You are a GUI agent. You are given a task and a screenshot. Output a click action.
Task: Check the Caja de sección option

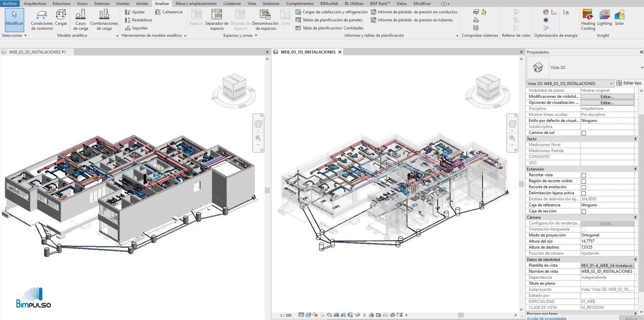coord(583,211)
